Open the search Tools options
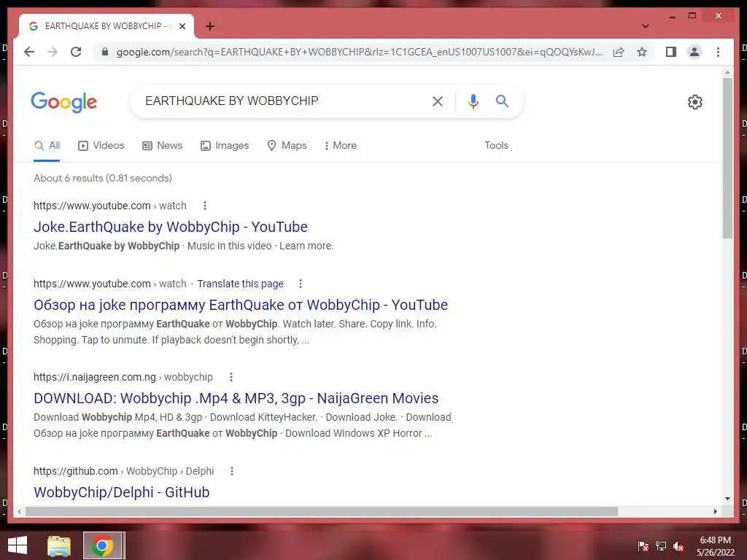The image size is (747, 560). click(x=496, y=146)
